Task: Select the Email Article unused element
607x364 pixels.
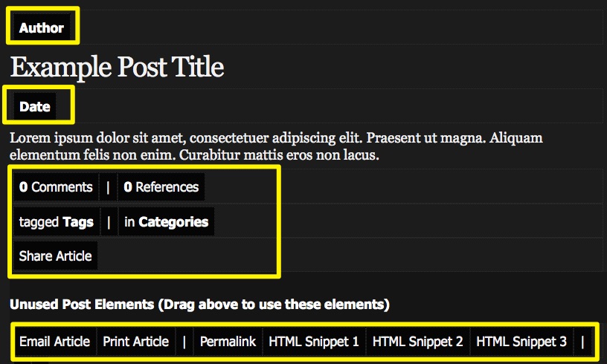Action: pyautogui.click(x=54, y=342)
